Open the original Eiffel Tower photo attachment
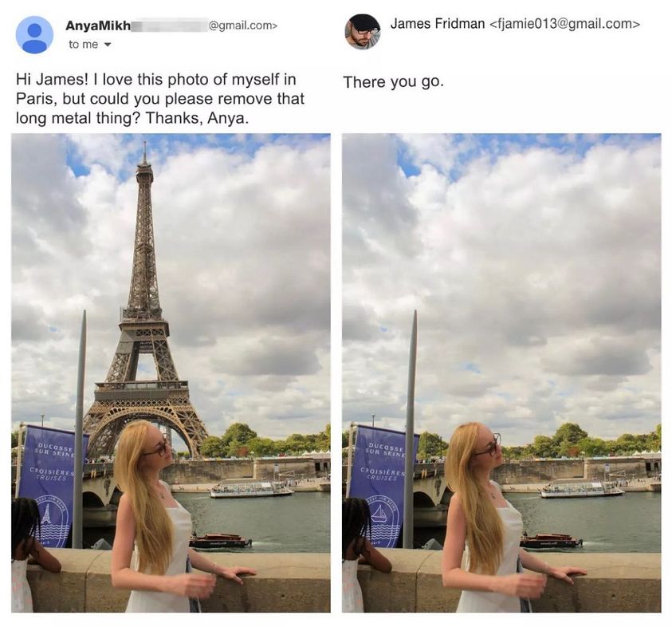 (x=171, y=373)
